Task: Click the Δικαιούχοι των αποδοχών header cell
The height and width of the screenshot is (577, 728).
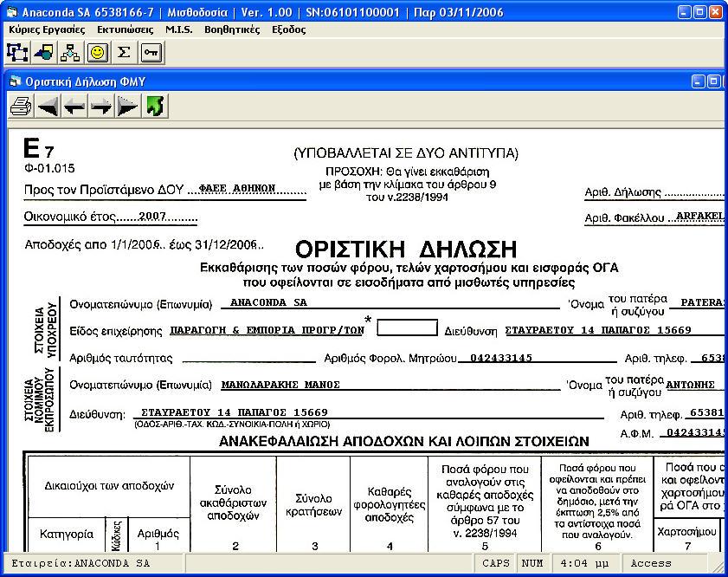Action: pos(109,486)
